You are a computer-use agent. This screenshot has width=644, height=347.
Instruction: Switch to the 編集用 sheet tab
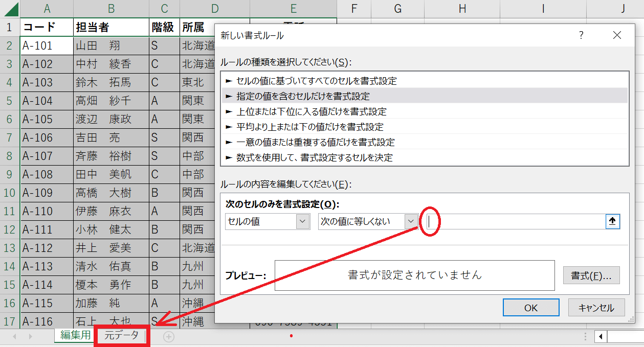(x=76, y=336)
